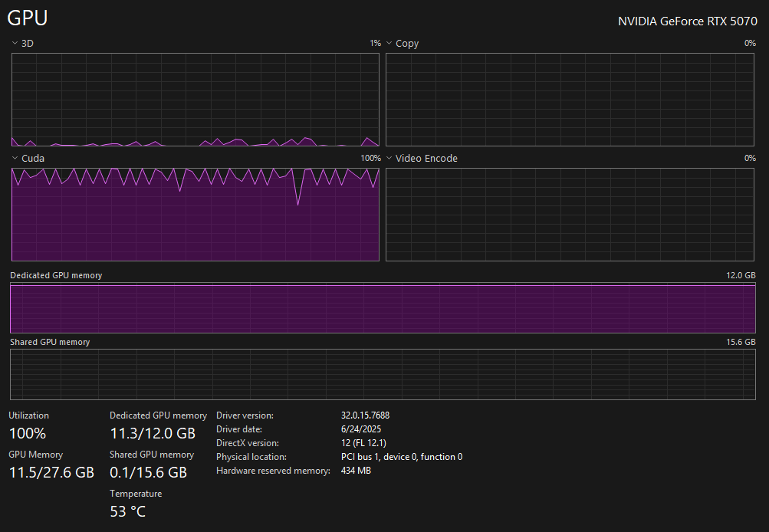Click the Dedicated GPU memory graph label

click(x=56, y=275)
